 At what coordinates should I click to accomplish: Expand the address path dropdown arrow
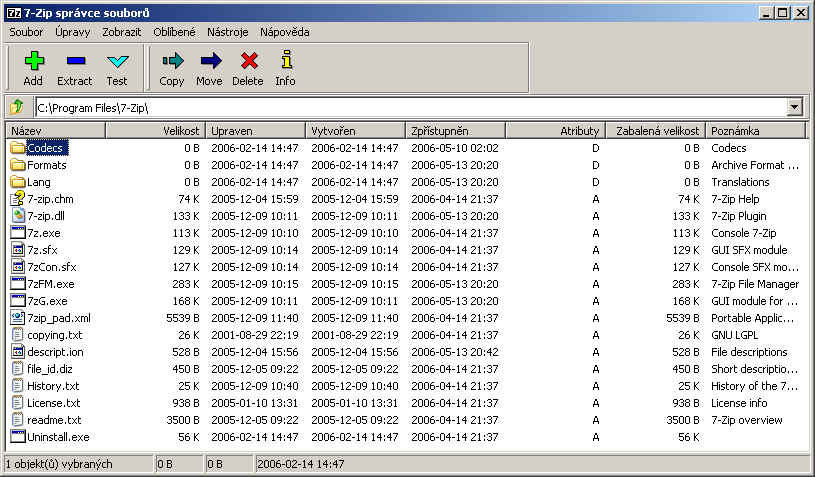coord(795,107)
